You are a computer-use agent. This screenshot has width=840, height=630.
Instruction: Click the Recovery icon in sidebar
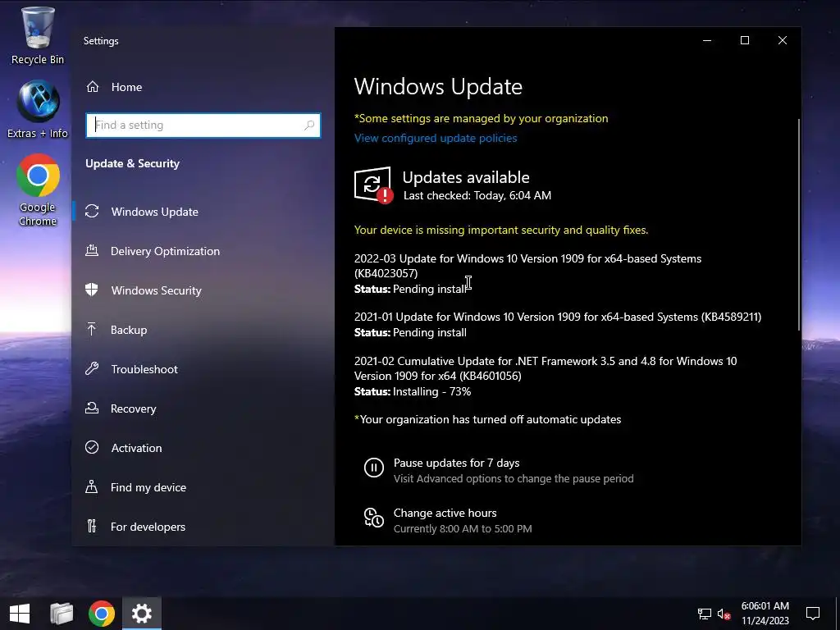click(x=92, y=409)
